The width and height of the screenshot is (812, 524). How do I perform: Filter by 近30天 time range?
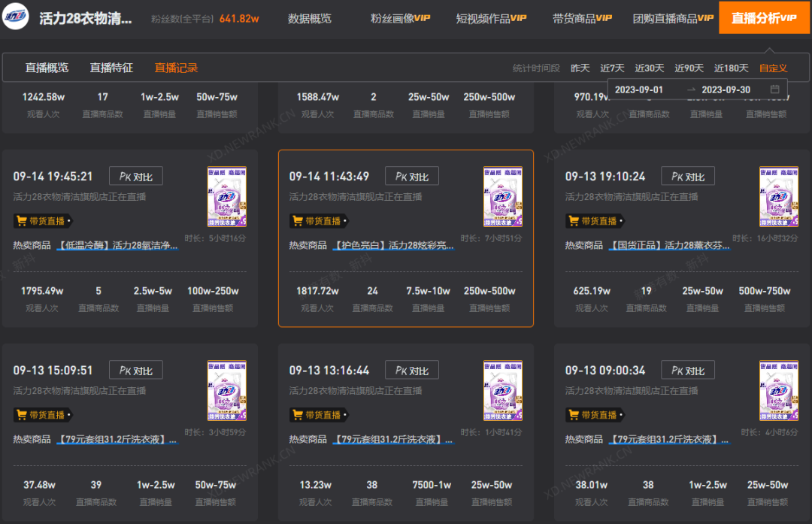point(650,68)
